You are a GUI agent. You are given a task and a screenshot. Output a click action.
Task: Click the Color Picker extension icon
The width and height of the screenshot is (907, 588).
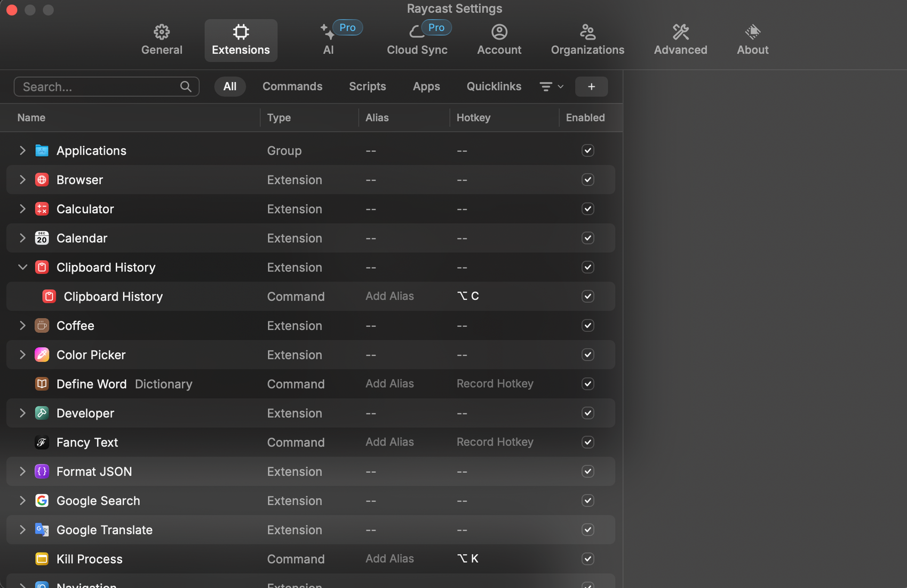(42, 355)
